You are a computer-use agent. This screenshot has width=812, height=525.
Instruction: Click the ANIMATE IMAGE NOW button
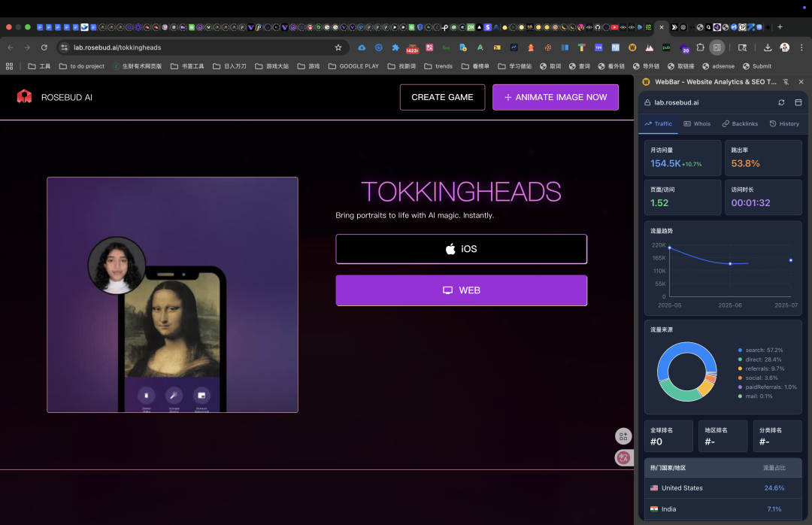tap(555, 97)
